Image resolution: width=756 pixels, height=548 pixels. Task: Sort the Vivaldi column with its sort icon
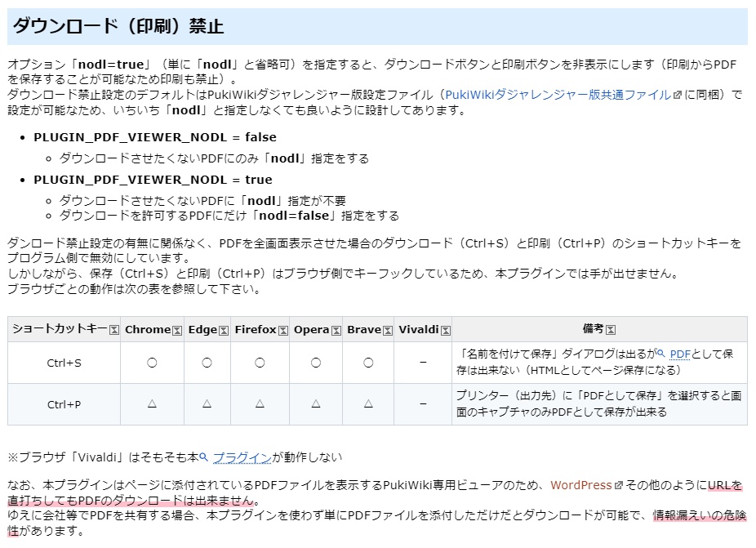click(444, 329)
